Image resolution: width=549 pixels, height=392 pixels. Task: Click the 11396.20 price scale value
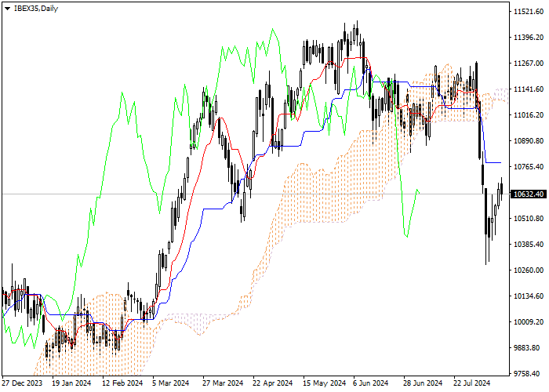[x=529, y=38]
